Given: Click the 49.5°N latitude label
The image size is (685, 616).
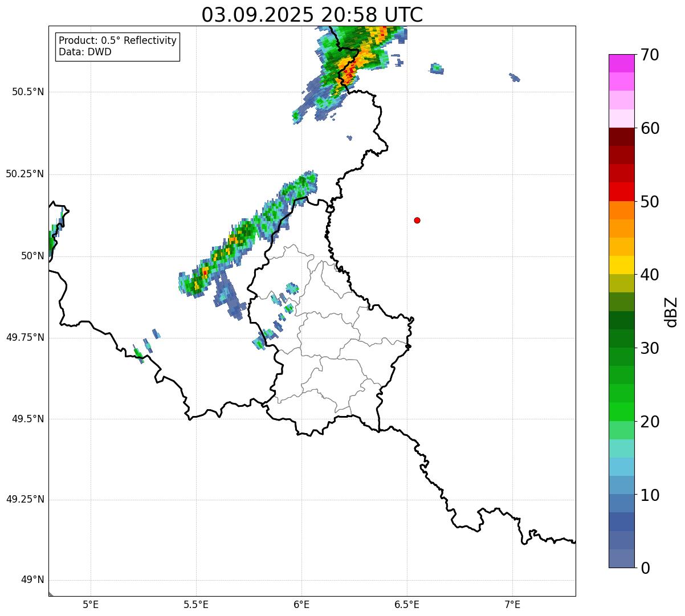Looking at the screenshot, I should point(28,419).
